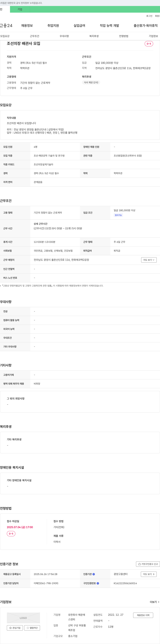Open the 채용정보 main menu
160x644 pixels.
point(27,25)
